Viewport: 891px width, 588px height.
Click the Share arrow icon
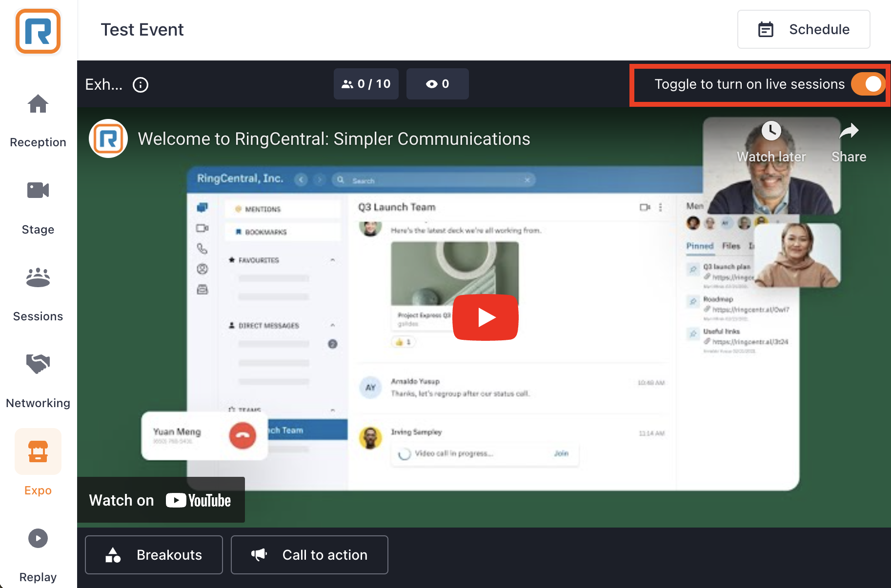pyautogui.click(x=849, y=131)
